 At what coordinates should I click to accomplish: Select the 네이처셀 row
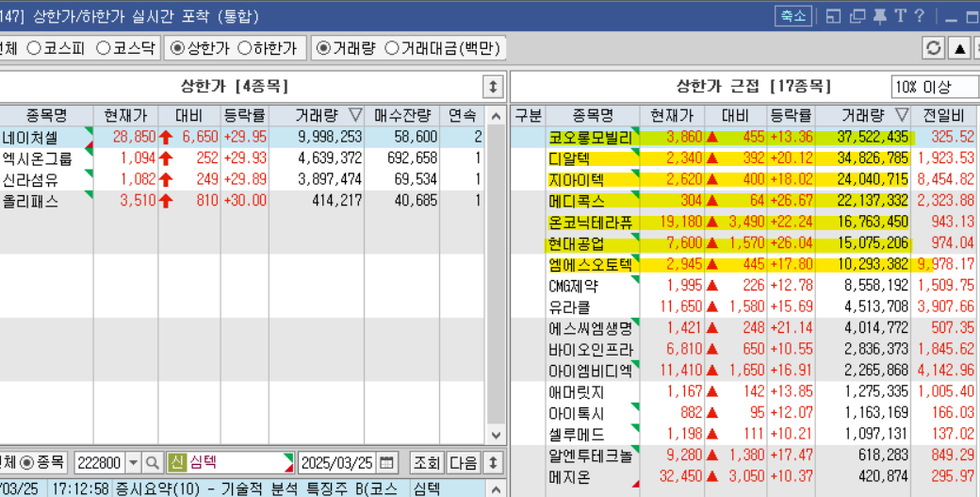(x=242, y=137)
